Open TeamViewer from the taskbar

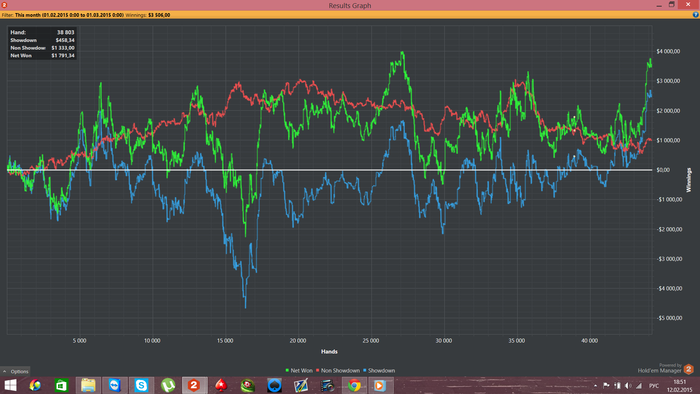point(115,385)
